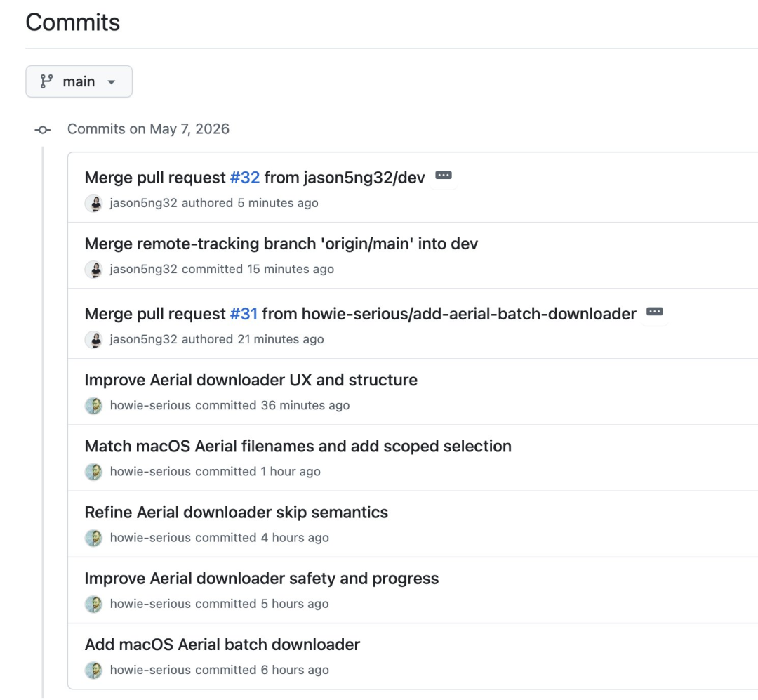Open howie-serious profile from 'committed 5 hours ago'
Viewport: 758px width, 700px height.
150,604
